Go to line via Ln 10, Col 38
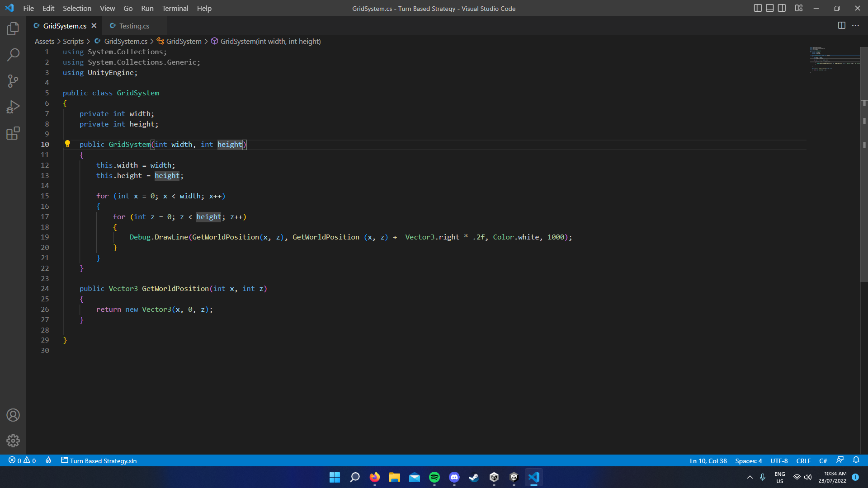This screenshot has width=868, height=488. pos(708,460)
